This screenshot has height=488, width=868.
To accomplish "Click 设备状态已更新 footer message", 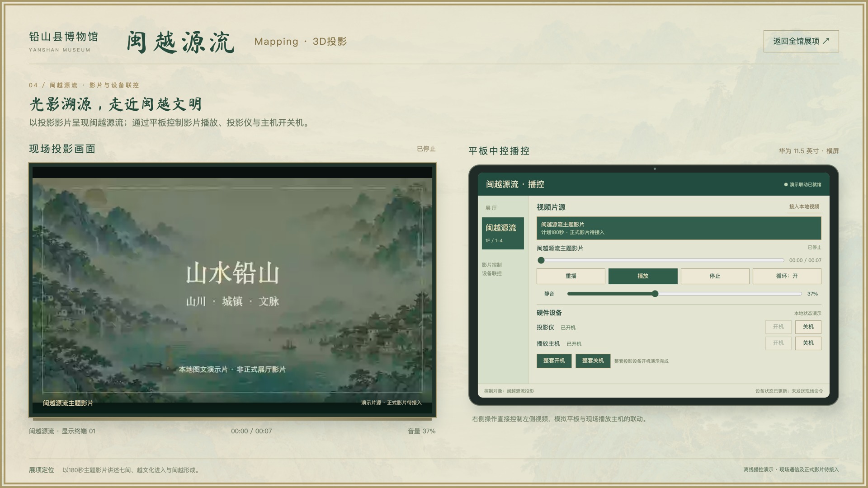I will 789,391.
